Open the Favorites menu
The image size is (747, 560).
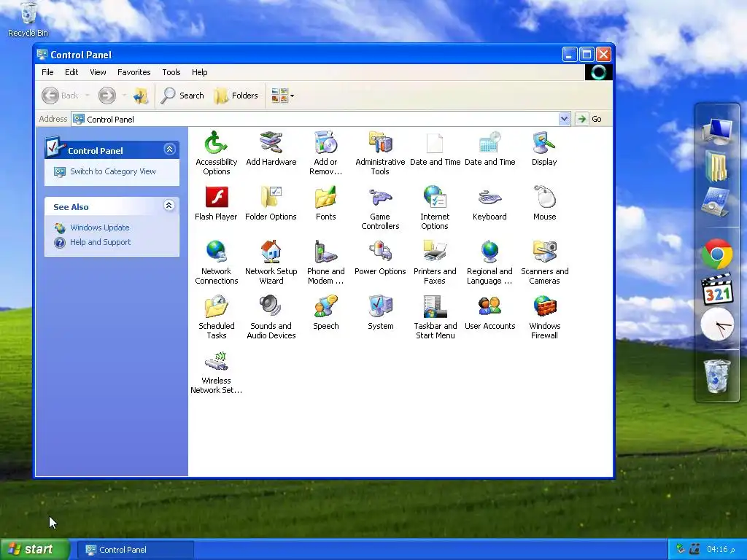coord(134,72)
